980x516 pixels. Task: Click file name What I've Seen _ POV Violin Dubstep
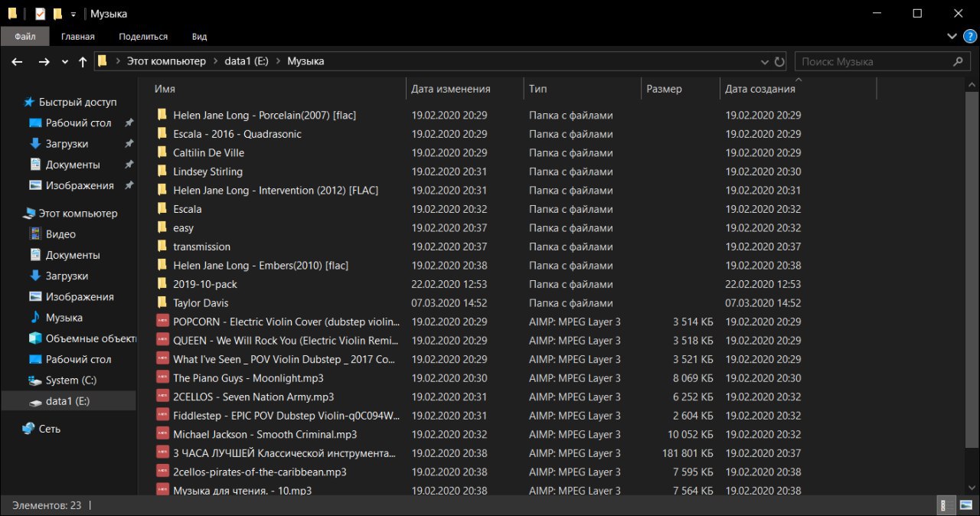(x=284, y=359)
